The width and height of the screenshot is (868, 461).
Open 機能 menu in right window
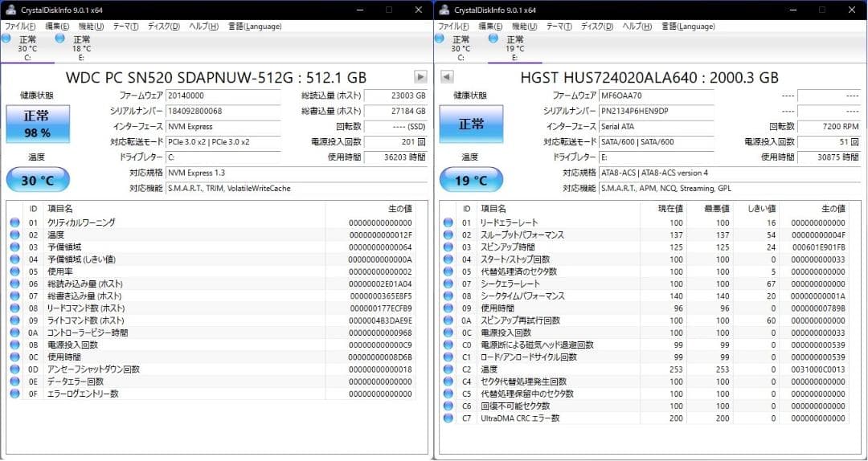click(x=524, y=26)
